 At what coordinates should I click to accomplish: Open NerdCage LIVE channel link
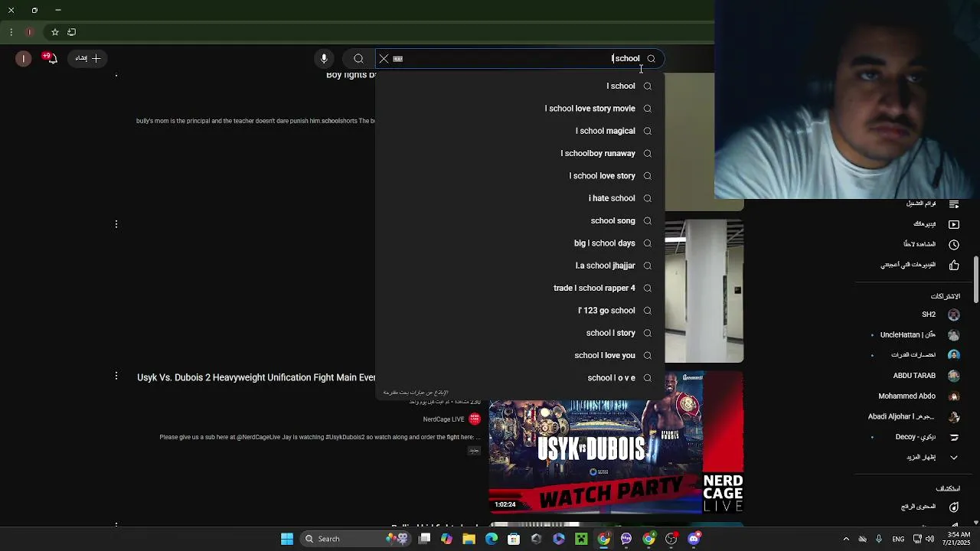444,419
